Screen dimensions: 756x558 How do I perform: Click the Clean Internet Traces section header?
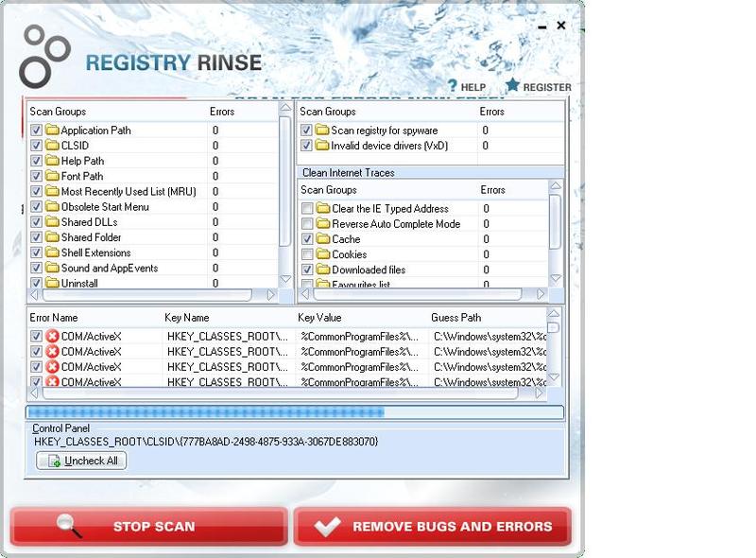click(348, 172)
